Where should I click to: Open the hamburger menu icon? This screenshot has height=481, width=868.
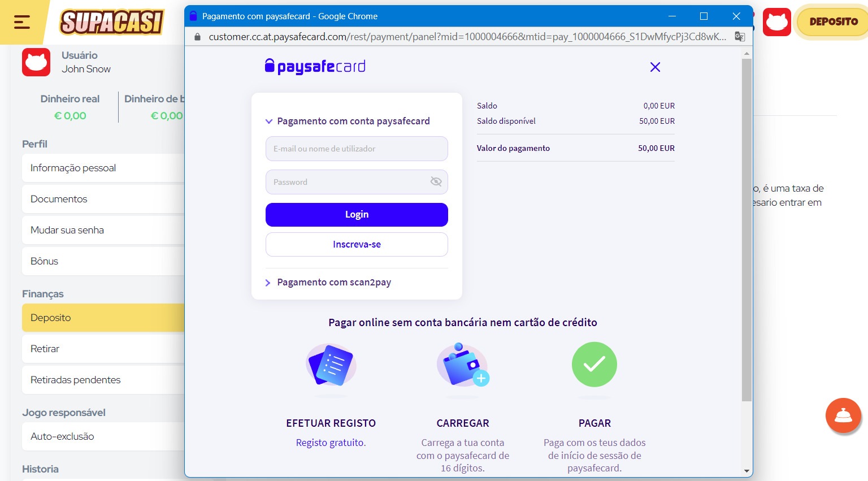click(x=21, y=22)
